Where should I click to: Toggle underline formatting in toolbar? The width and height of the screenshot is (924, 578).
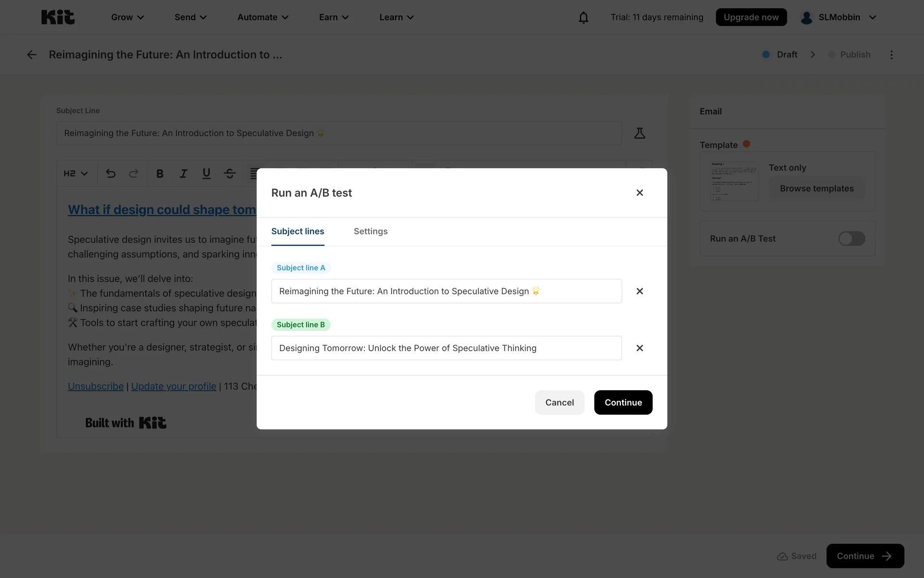(206, 173)
